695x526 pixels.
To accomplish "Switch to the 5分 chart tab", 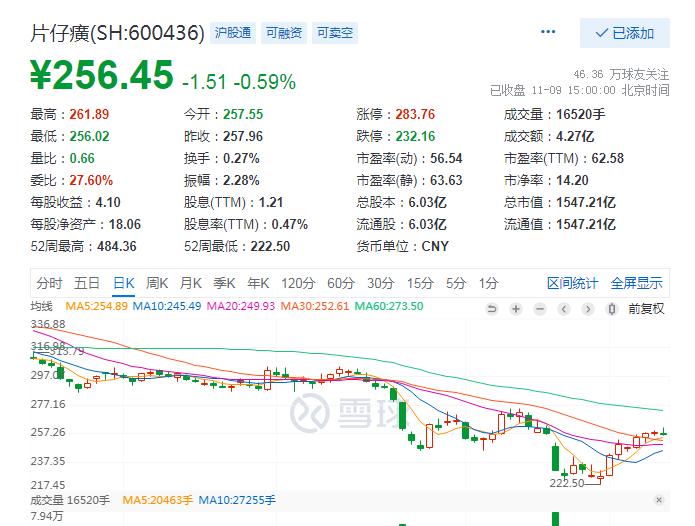I will [456, 283].
